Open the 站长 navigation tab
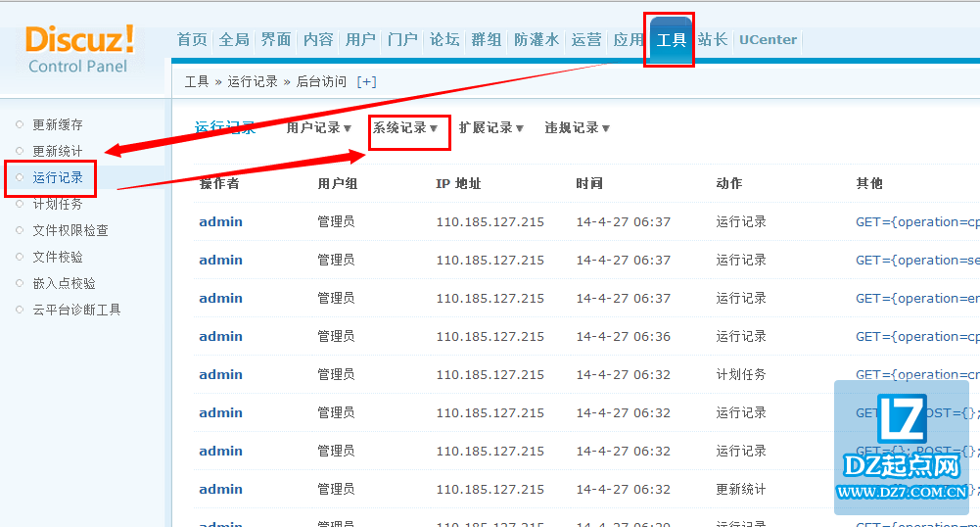The width and height of the screenshot is (980, 527). (x=713, y=40)
